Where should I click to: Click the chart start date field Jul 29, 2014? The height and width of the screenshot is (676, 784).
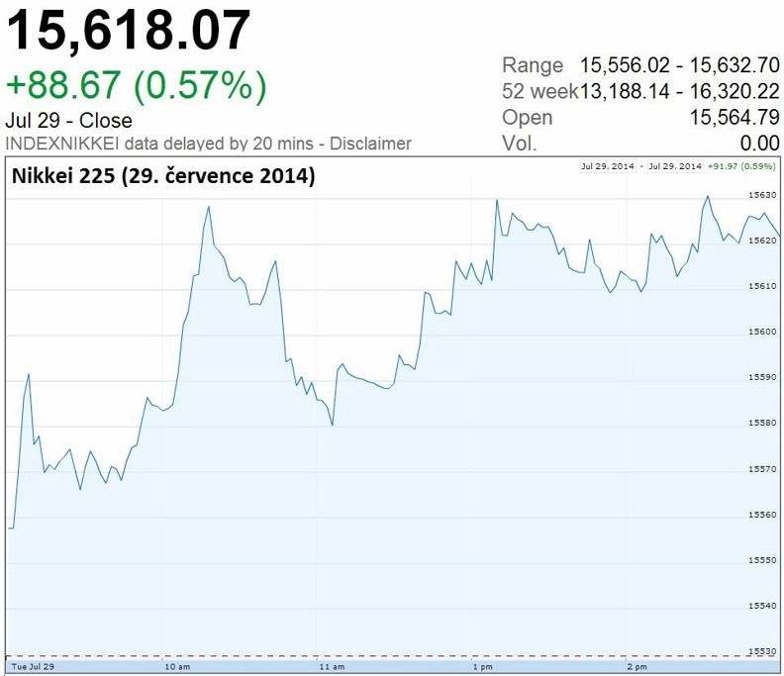[608, 166]
